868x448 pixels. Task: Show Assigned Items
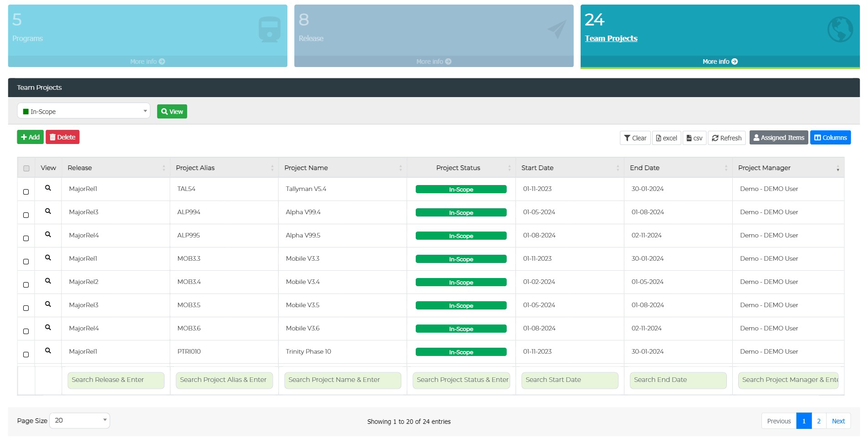tap(779, 138)
